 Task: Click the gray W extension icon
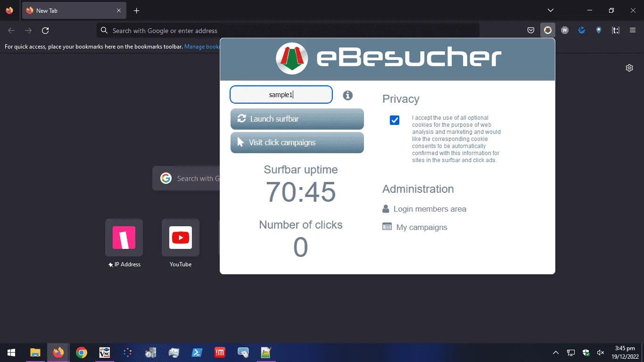pos(565,30)
